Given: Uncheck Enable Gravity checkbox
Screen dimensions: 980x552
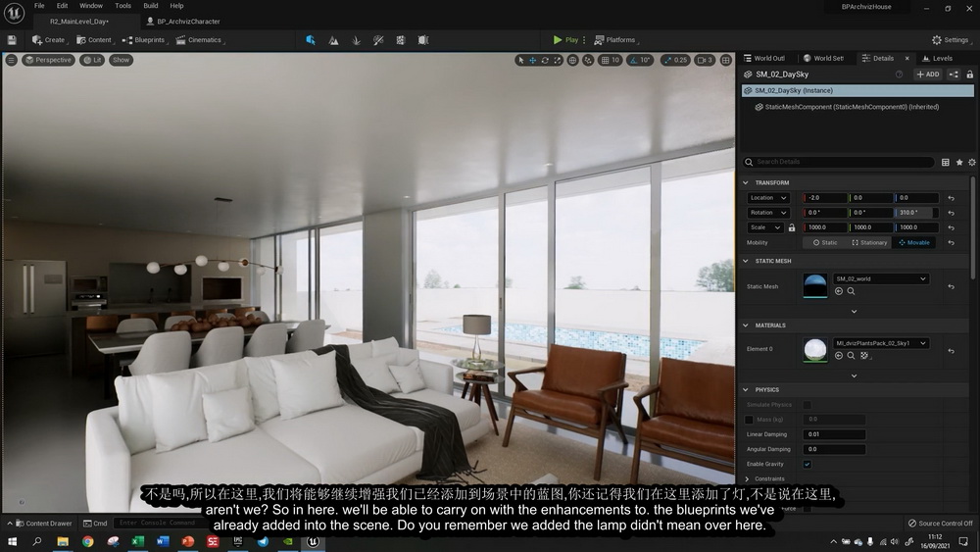Looking at the screenshot, I should pos(807,465).
